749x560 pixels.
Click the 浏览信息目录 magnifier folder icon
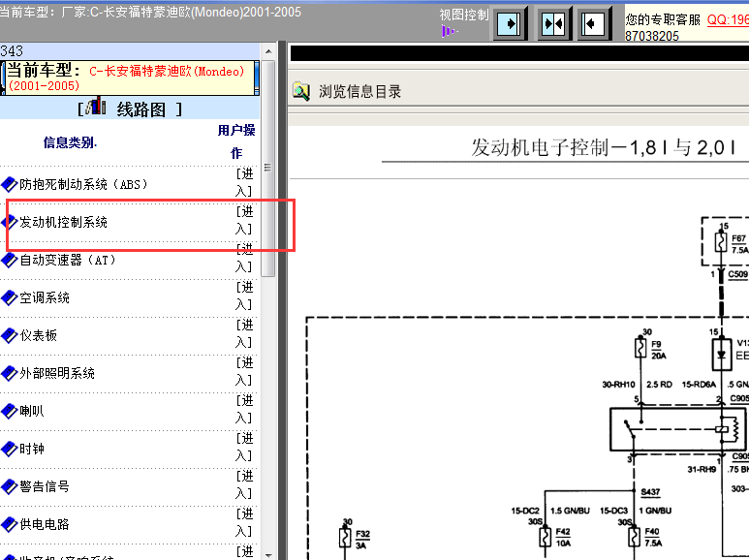tap(301, 91)
